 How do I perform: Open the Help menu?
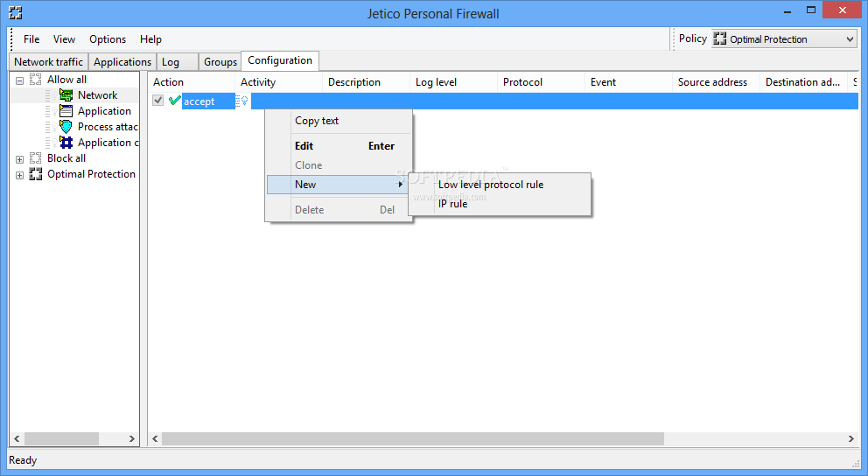coord(150,39)
